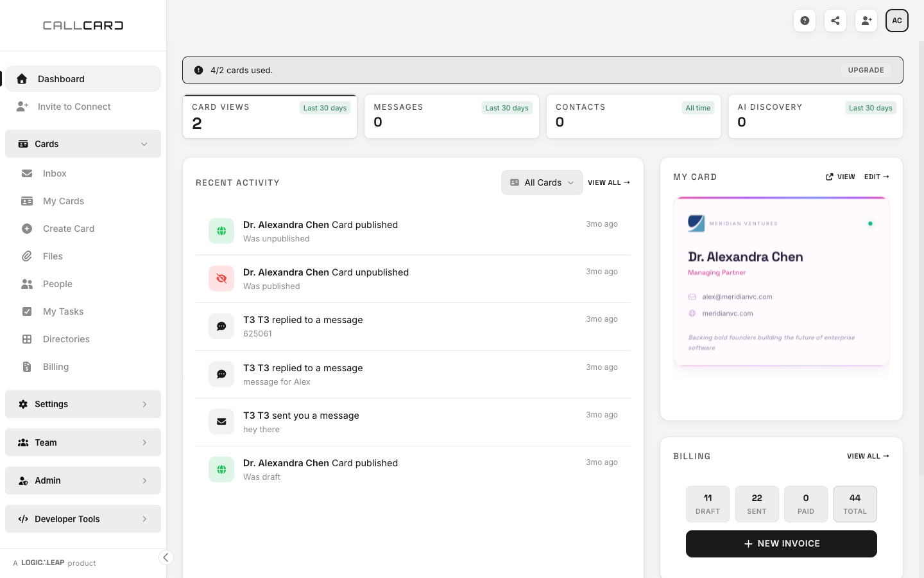Viewport: 924px width, 578px height.
Task: Click the TOTAL invoices count tile
Action: pyautogui.click(x=855, y=504)
